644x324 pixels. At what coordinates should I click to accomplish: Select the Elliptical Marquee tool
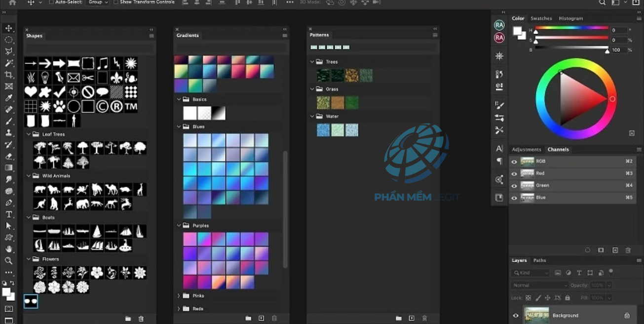(9, 40)
